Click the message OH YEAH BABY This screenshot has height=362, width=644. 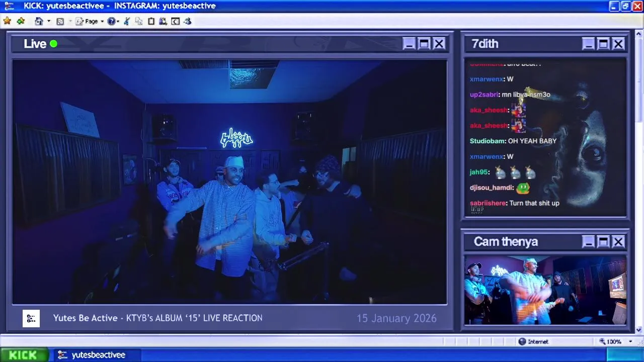point(532,141)
